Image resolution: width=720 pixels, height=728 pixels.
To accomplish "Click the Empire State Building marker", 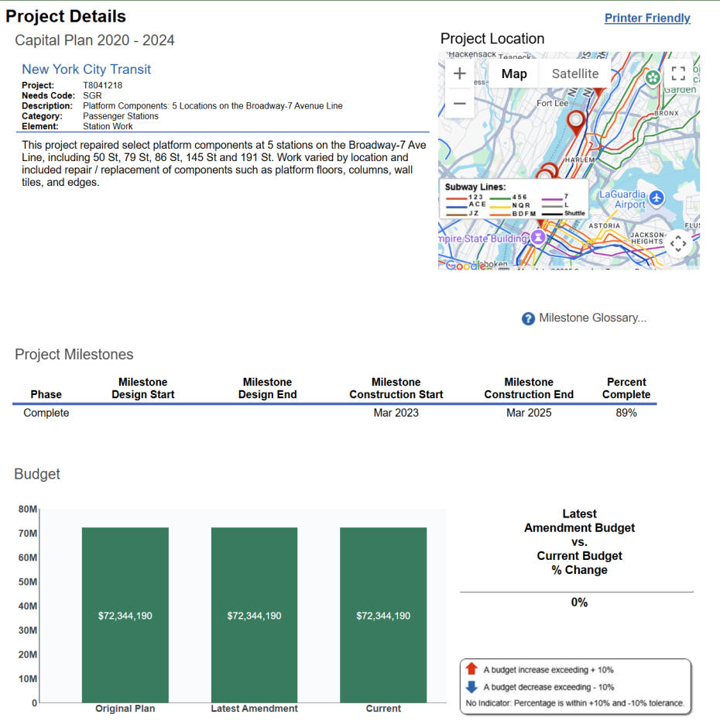I will click(537, 238).
